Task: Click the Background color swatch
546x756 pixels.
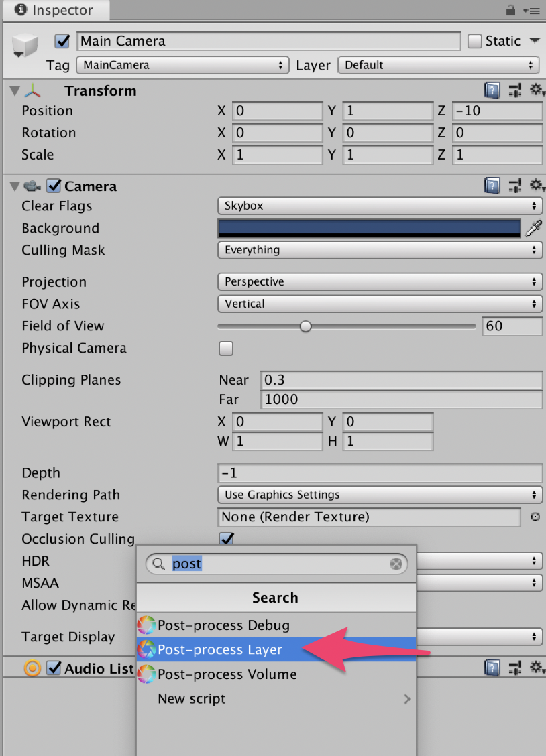Action: click(369, 228)
